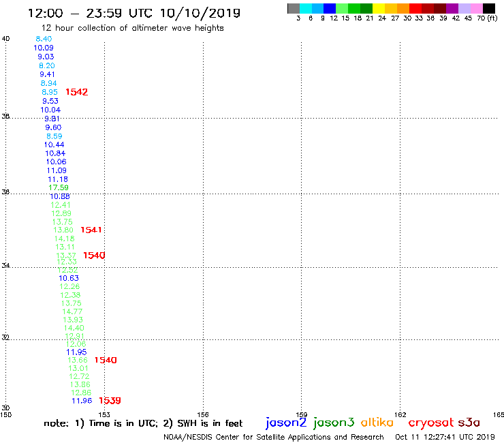This screenshot has height=443, width=504.
Task: Click the 8.40 wave height value
Action: pos(44,39)
